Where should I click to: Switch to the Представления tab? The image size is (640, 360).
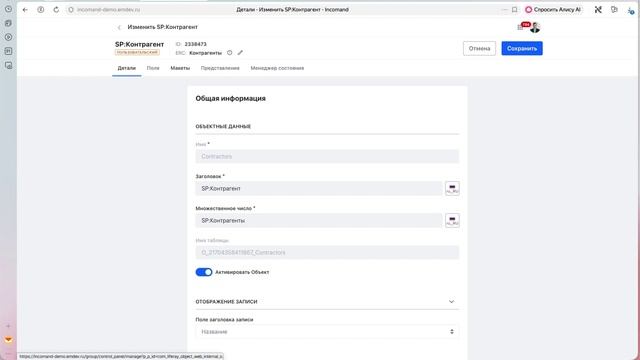click(220, 68)
